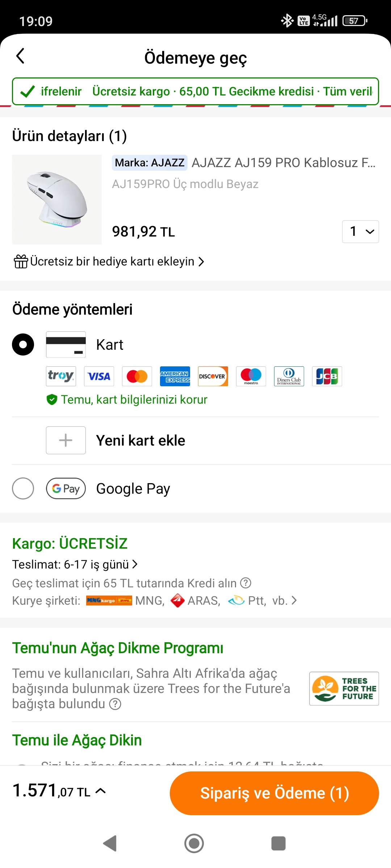391x868 pixels.
Task: Expand the courier companies list
Action: pos(294,601)
